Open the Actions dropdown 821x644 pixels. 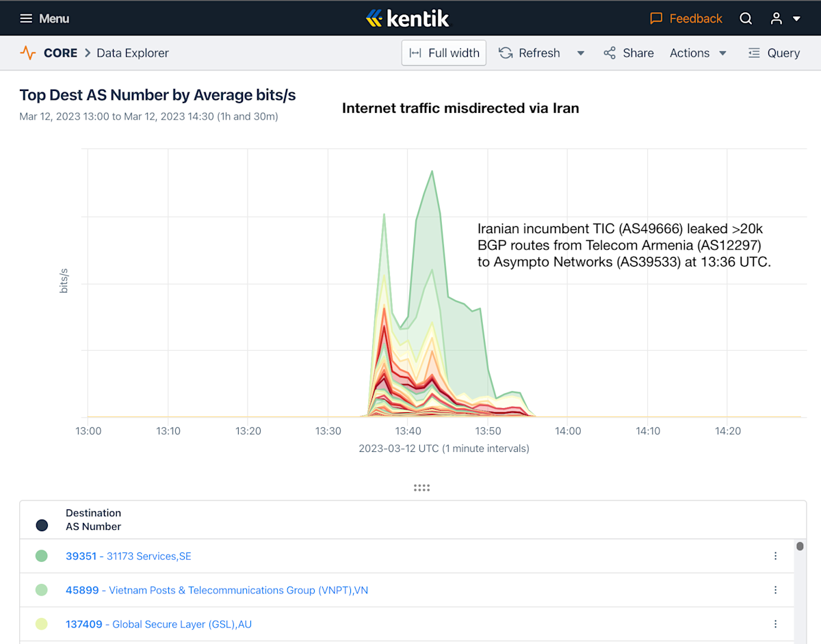(x=698, y=53)
